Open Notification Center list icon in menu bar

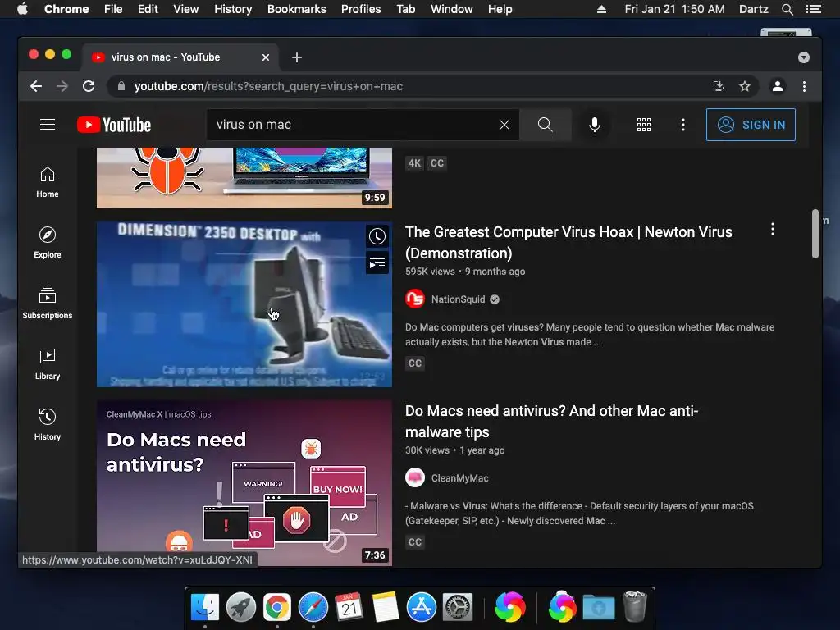point(813,9)
